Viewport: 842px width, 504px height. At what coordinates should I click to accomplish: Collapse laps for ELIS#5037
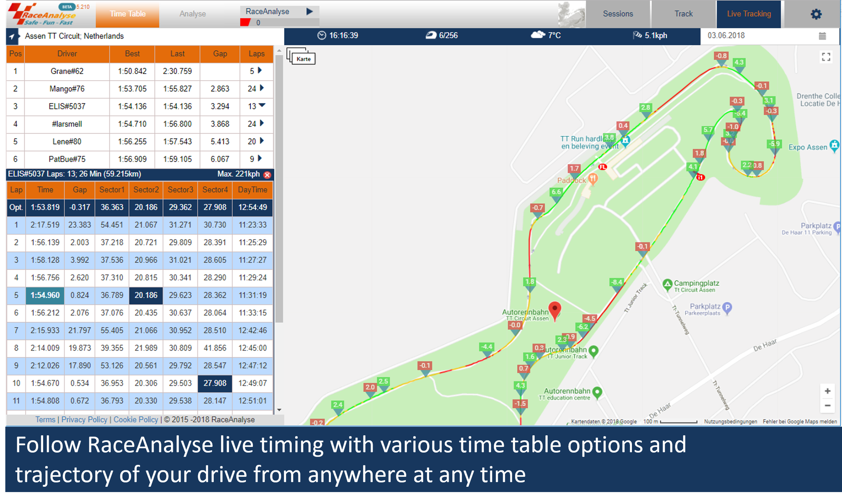(x=262, y=106)
